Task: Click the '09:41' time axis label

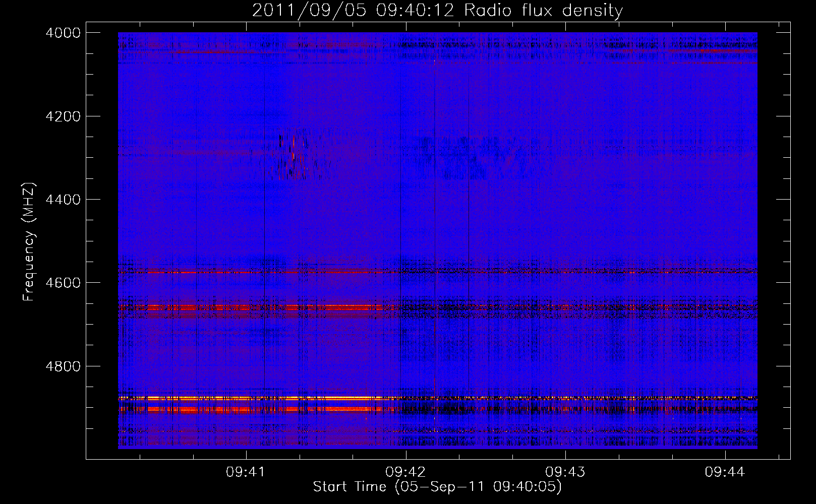Action: [246, 472]
